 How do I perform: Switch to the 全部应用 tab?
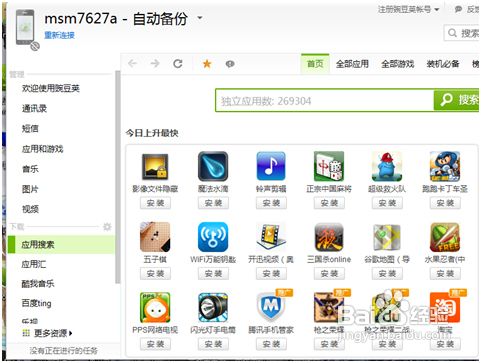click(352, 64)
